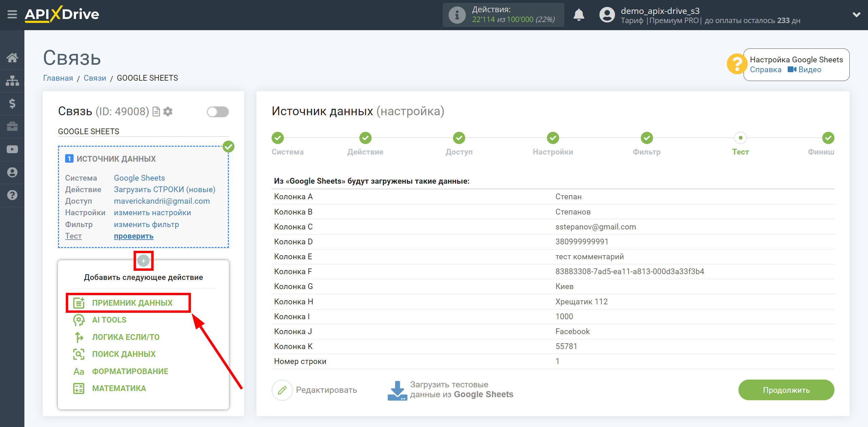Select AI TOOLS action

pyautogui.click(x=109, y=320)
